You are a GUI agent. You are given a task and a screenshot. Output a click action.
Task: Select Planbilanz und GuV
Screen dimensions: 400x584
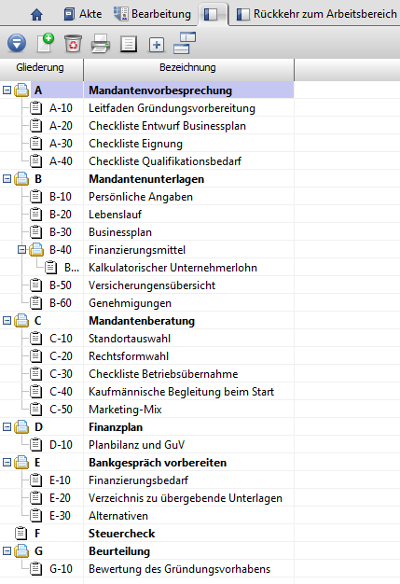point(136,445)
